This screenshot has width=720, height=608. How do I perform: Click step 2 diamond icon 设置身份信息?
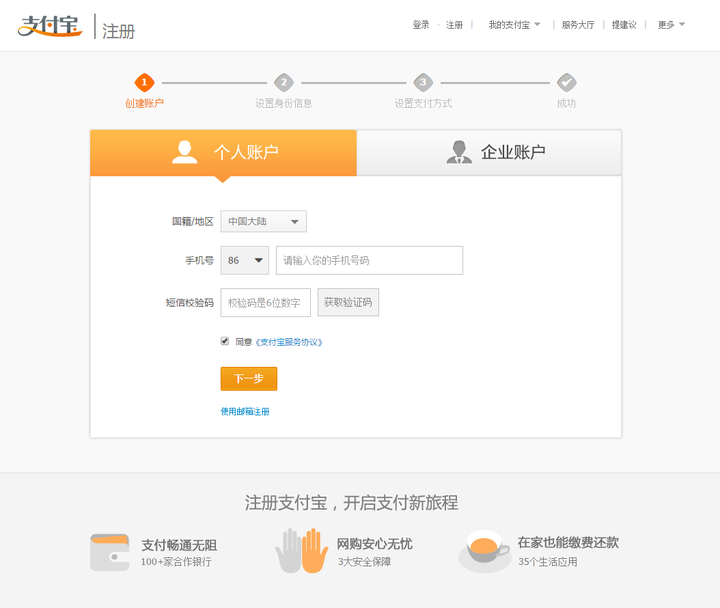[284, 83]
